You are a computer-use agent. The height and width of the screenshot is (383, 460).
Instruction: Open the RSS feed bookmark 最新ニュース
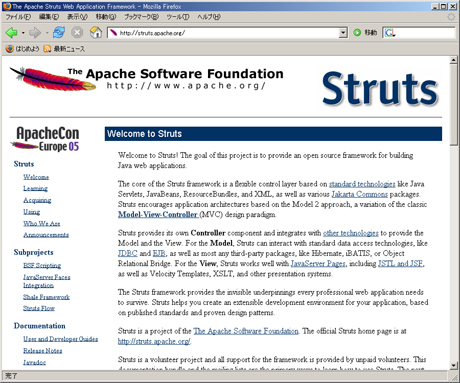[64, 49]
